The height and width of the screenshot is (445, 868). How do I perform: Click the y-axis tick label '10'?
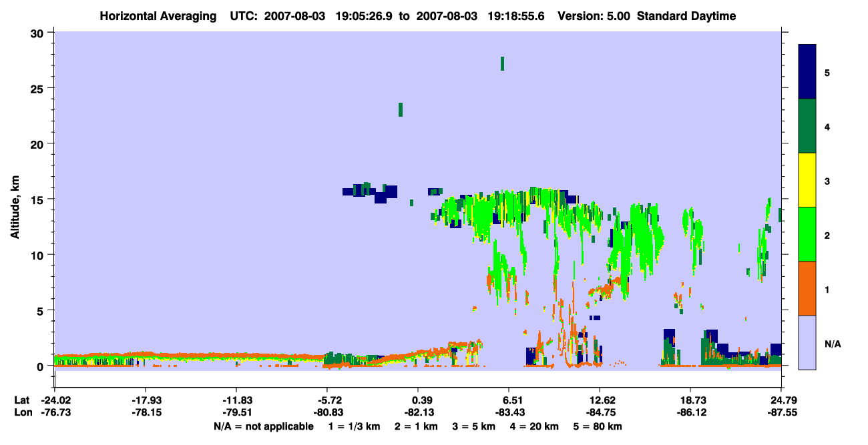pyautogui.click(x=39, y=255)
